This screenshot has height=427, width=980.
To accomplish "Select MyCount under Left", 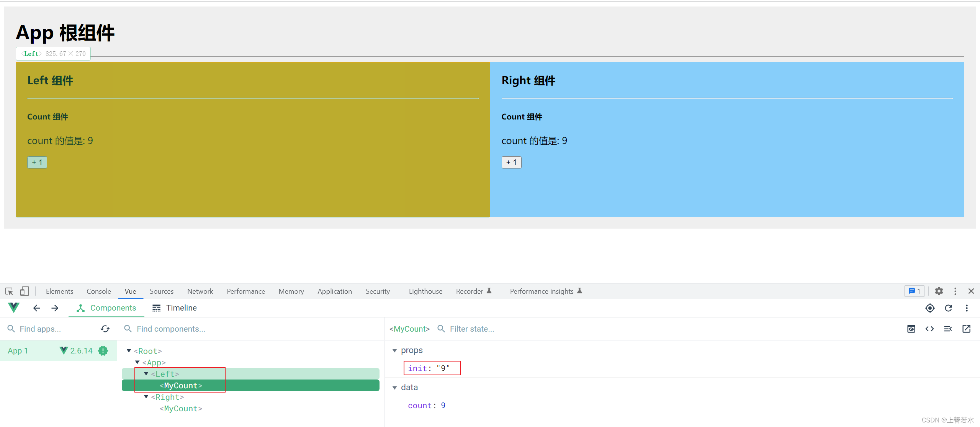I will point(250,385).
